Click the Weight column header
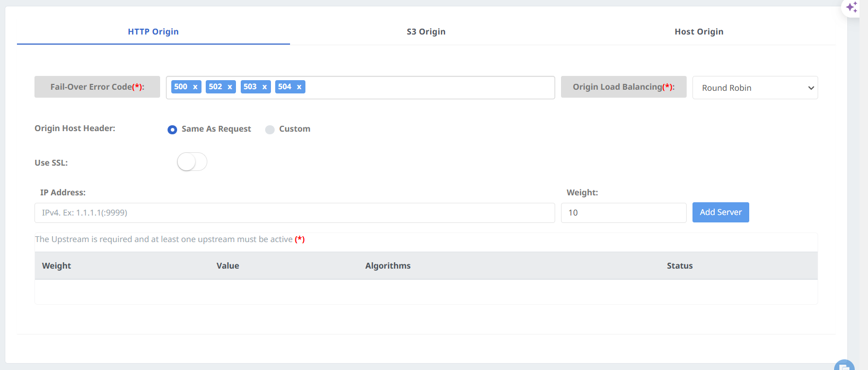This screenshot has width=868, height=370. click(x=57, y=266)
